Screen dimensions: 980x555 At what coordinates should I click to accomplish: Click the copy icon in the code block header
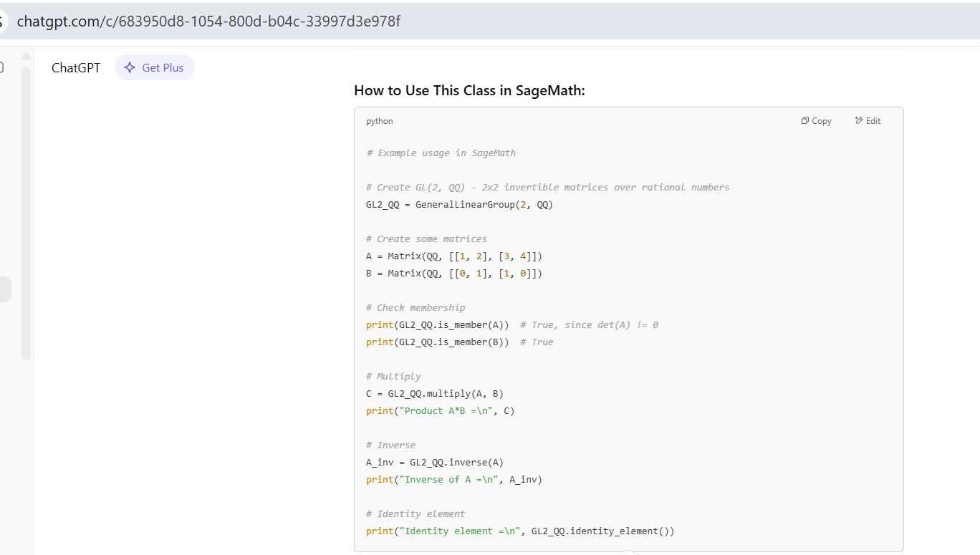805,121
